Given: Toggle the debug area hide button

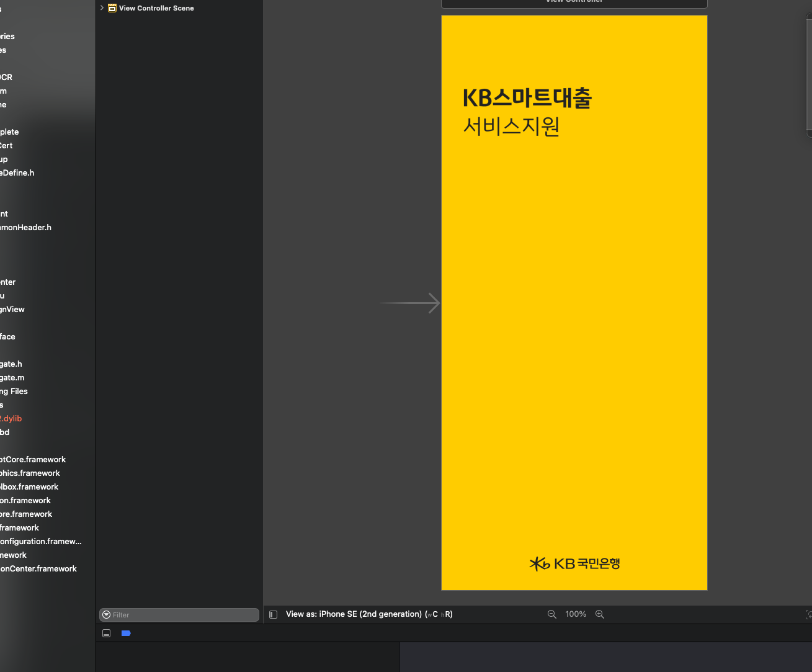Looking at the screenshot, I should [107, 634].
